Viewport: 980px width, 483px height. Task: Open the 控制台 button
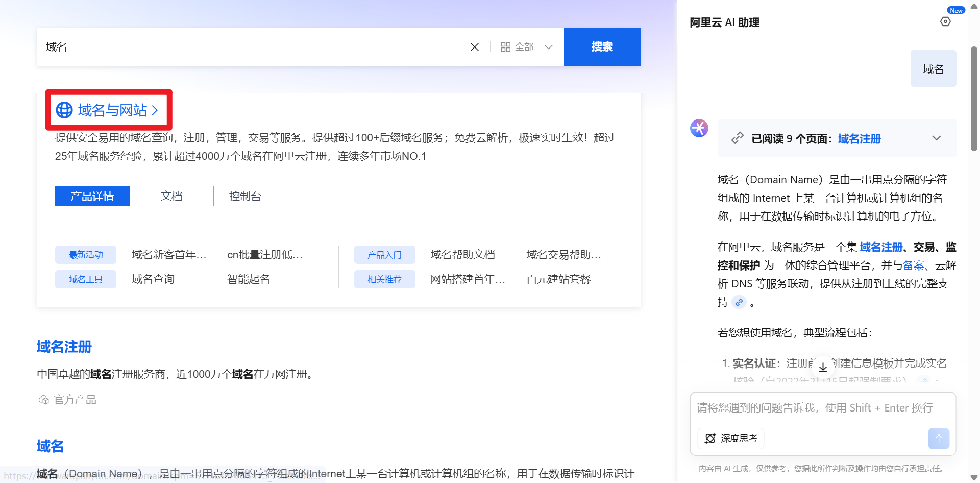(245, 196)
